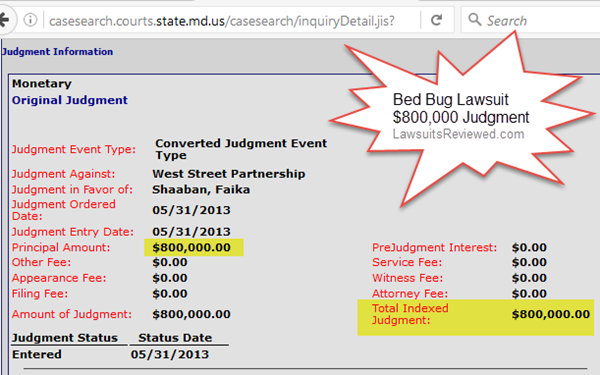Click the Original Judgment heading
The height and width of the screenshot is (375, 600).
[70, 100]
